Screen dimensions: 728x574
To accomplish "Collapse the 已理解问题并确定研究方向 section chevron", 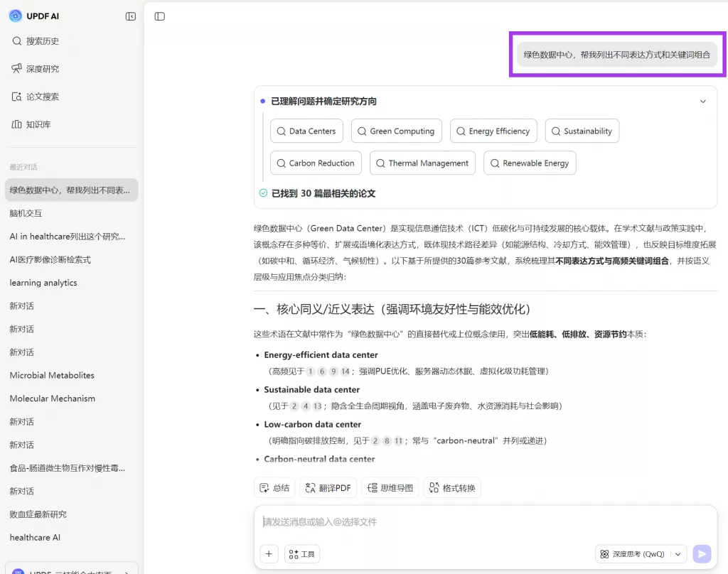I will pos(703,101).
